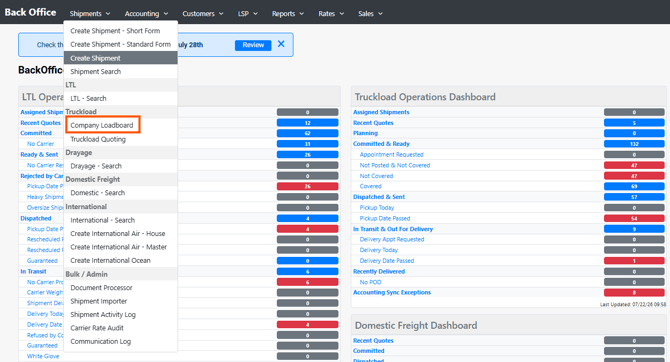The height and width of the screenshot is (362, 670).
Task: Click Truckload Delivery Today link
Action: (379, 250)
